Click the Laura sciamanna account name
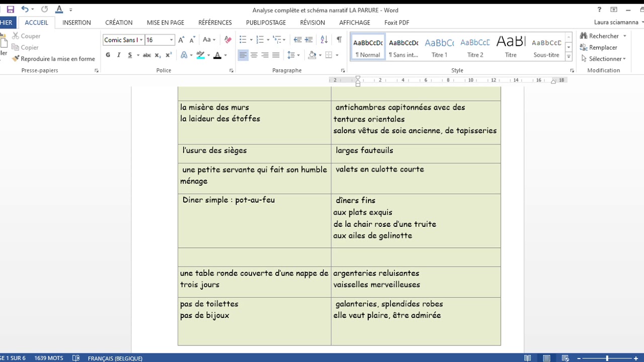 pyautogui.click(x=616, y=23)
